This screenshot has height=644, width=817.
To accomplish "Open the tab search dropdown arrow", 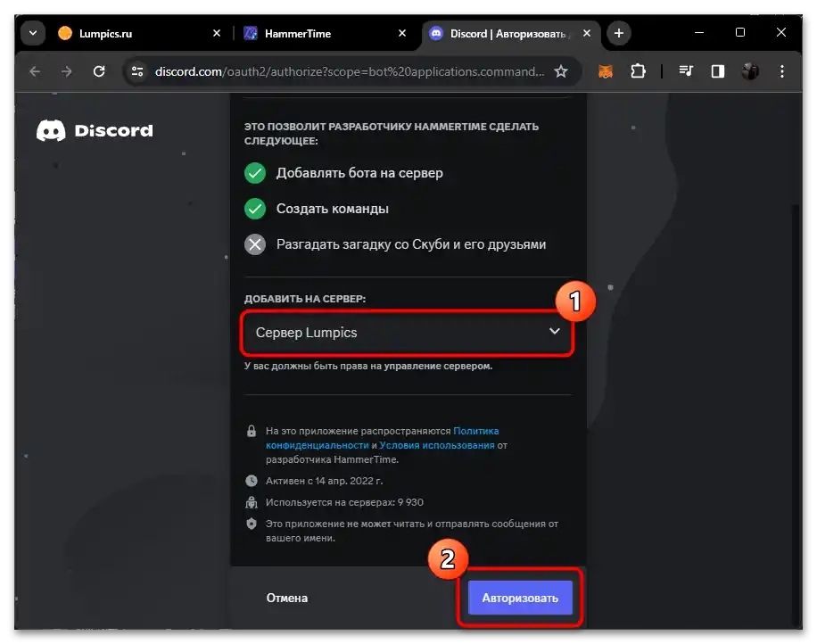I will point(33,33).
